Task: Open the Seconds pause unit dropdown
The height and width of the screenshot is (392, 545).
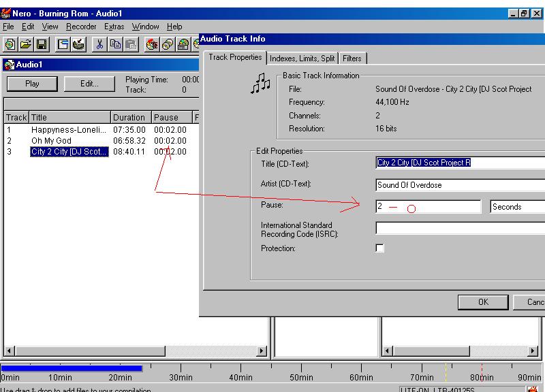Action: pos(516,206)
